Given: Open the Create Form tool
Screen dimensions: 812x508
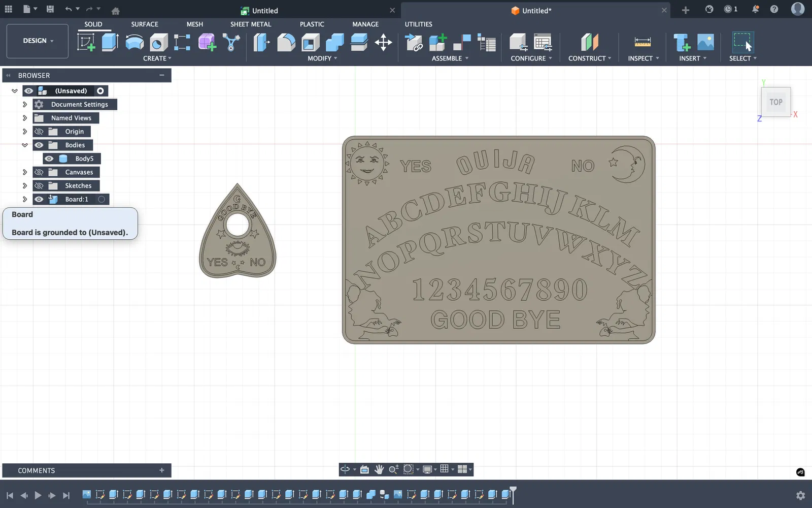Looking at the screenshot, I should (x=207, y=42).
